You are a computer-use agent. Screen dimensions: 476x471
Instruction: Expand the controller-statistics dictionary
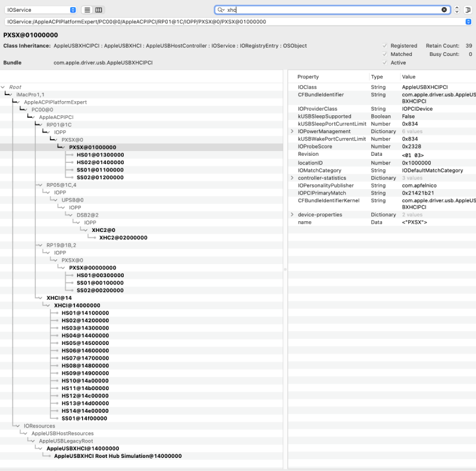292,178
